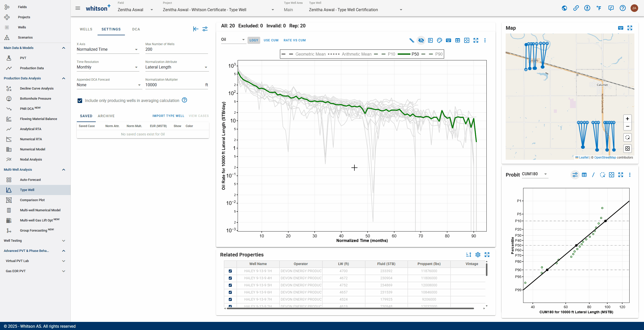Open the Decline Curve Analysis page

tap(37, 88)
